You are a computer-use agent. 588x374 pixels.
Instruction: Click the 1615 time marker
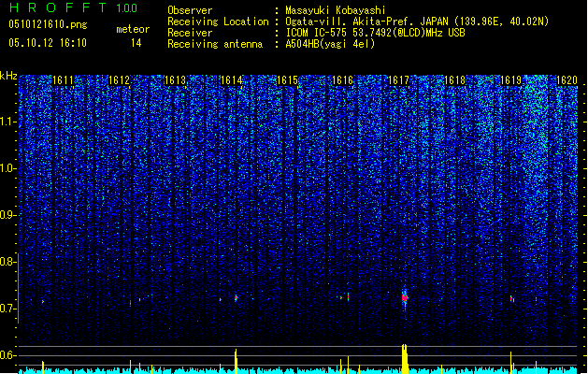(287, 80)
